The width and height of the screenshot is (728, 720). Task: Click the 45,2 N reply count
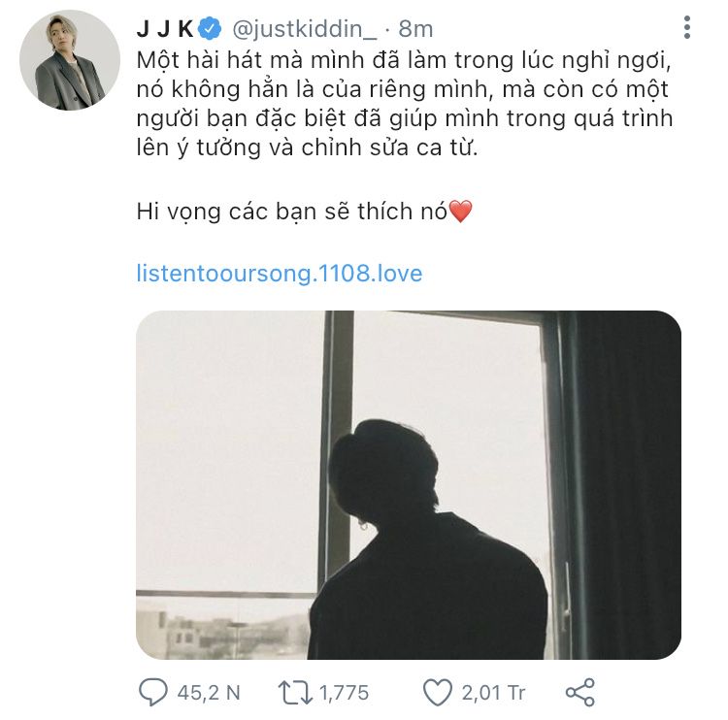(x=209, y=693)
